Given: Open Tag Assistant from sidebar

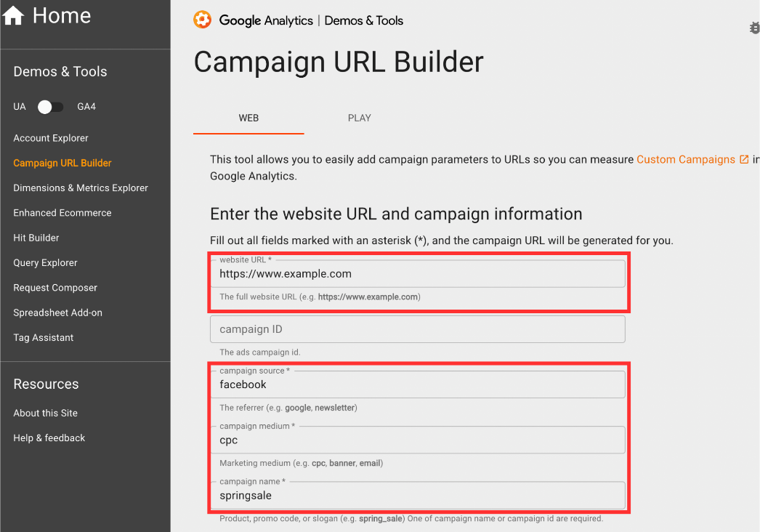Looking at the screenshot, I should pyautogui.click(x=43, y=337).
